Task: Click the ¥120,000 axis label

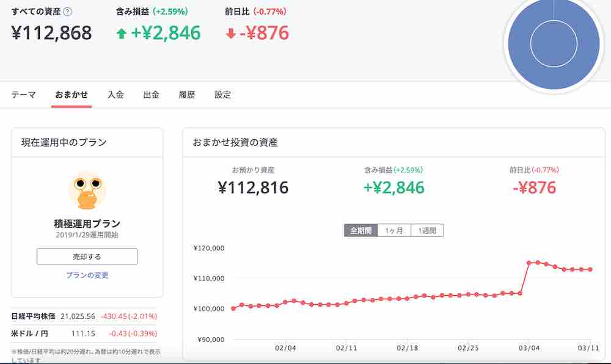Action: click(x=209, y=248)
